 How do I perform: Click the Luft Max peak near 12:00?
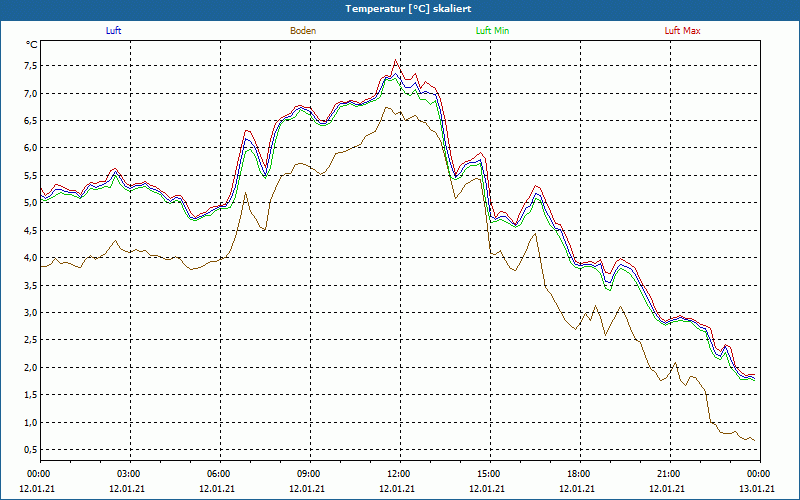pyautogui.click(x=395, y=60)
